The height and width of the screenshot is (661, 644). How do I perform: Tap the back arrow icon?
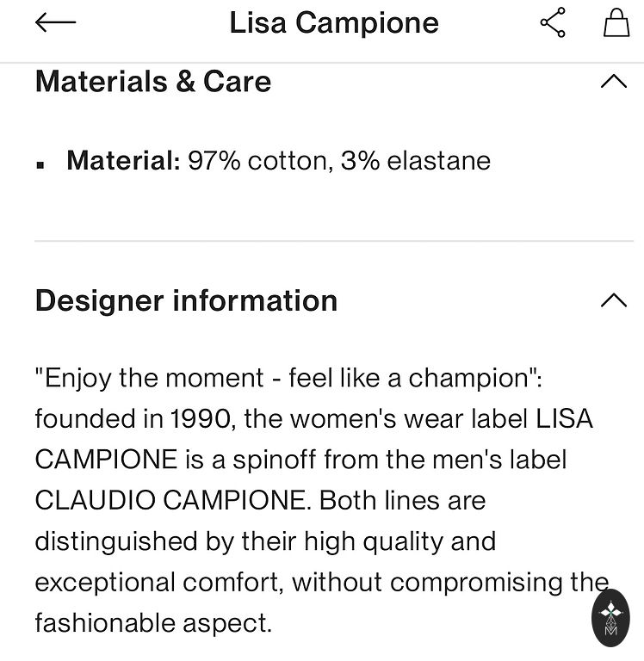point(56,23)
